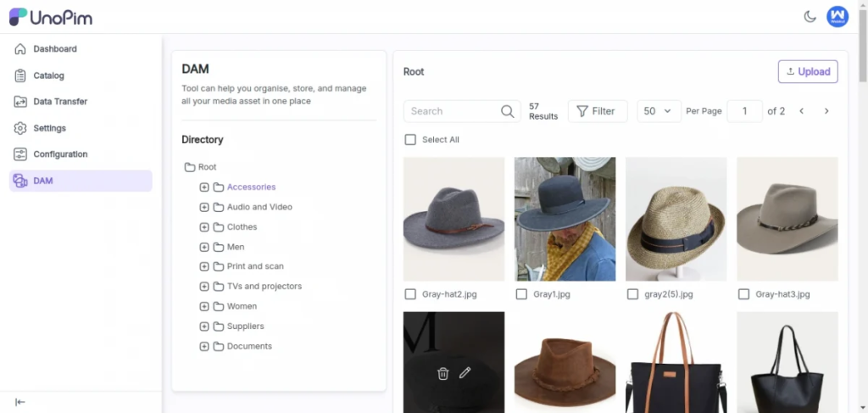
Task: Open the user profile avatar
Action: [837, 17]
